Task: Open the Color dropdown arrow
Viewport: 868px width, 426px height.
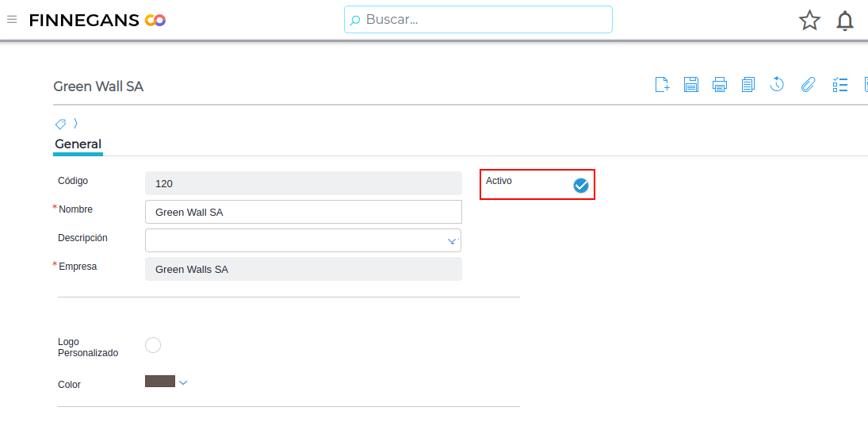Action: pyautogui.click(x=183, y=382)
